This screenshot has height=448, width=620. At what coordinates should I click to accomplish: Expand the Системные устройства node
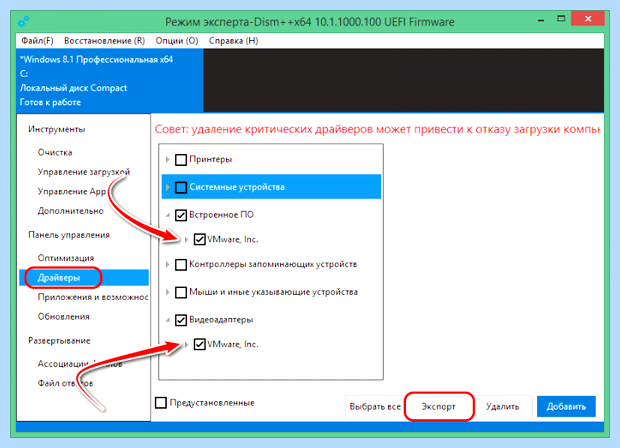point(168,187)
